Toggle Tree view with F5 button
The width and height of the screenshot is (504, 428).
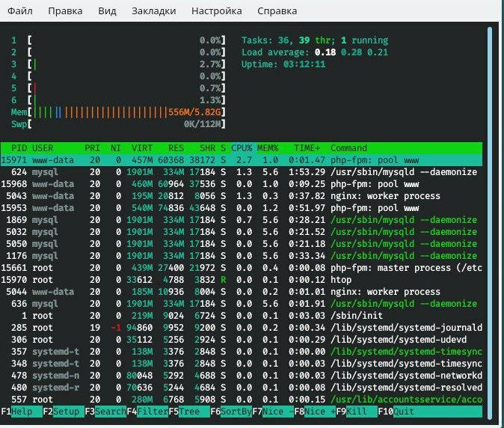pos(189,412)
